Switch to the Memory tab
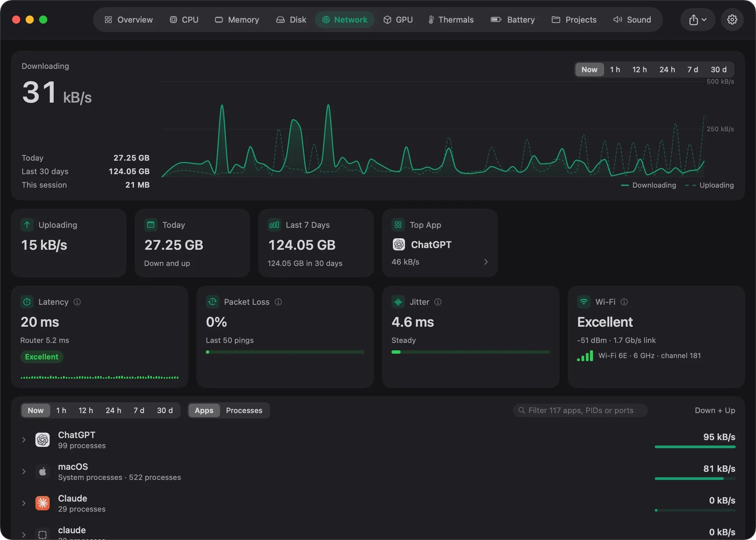The width and height of the screenshot is (756, 540). pos(237,20)
